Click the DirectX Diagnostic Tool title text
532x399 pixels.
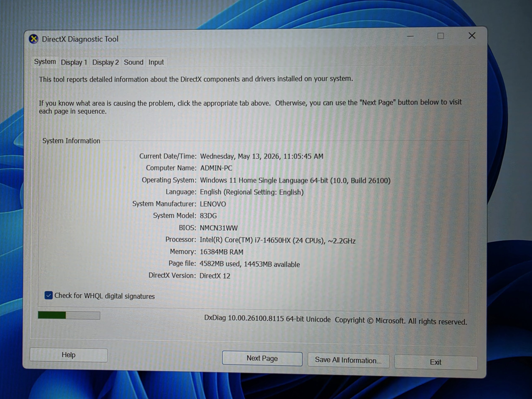80,39
